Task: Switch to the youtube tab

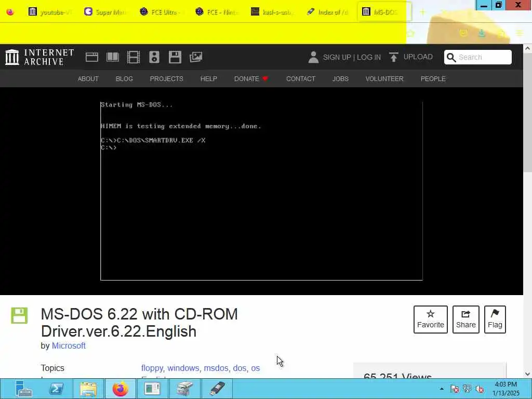Action: pos(50,12)
